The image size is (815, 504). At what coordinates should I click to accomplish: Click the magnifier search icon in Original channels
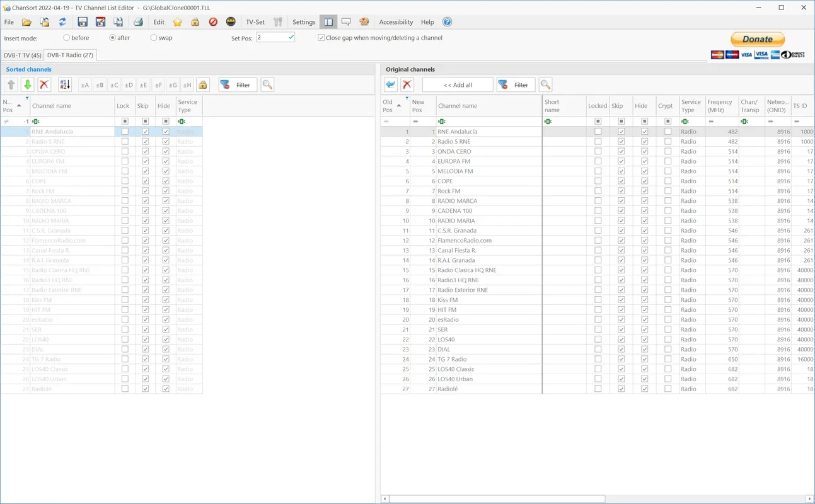click(x=545, y=84)
